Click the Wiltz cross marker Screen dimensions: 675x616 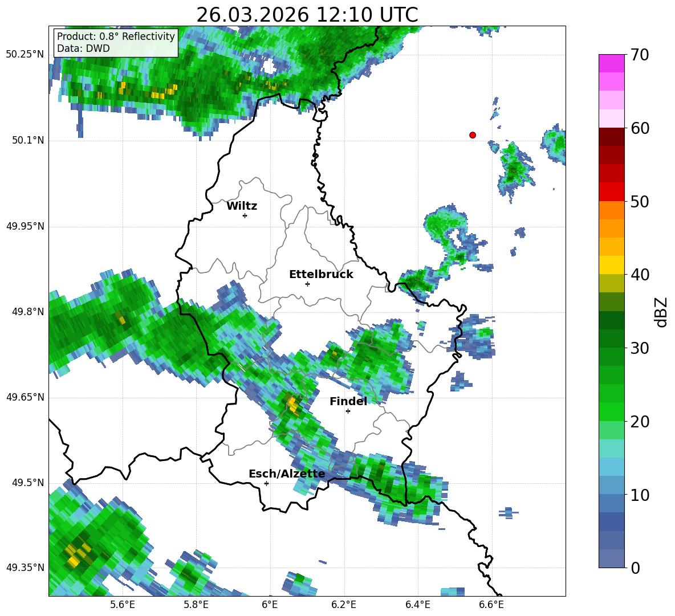(x=245, y=215)
